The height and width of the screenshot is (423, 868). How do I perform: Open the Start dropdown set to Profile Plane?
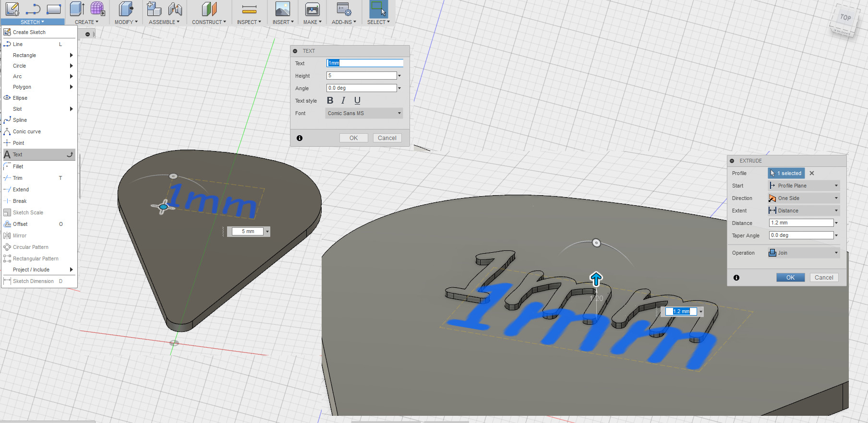(803, 186)
